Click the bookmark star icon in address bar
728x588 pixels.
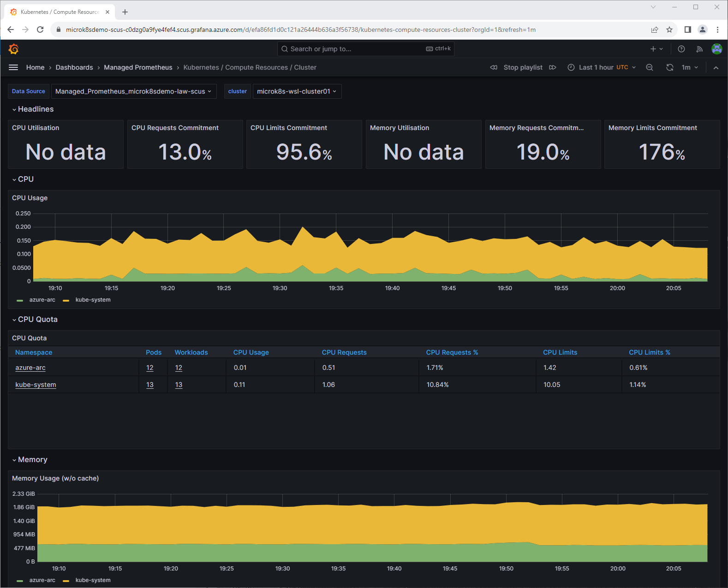(x=669, y=30)
